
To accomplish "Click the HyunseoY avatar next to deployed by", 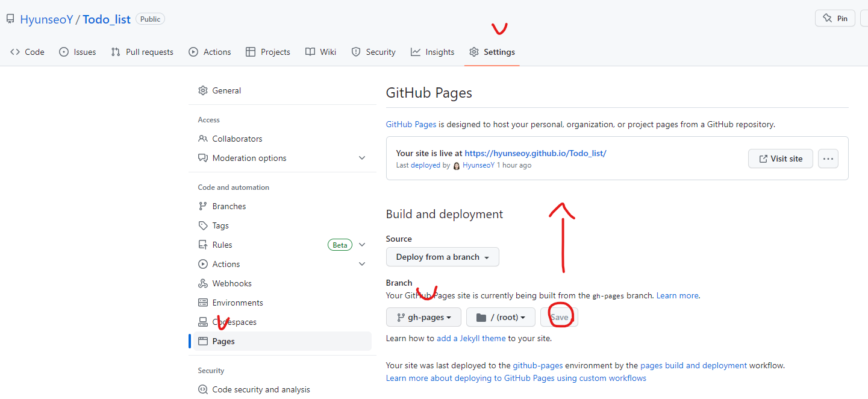I will point(457,166).
